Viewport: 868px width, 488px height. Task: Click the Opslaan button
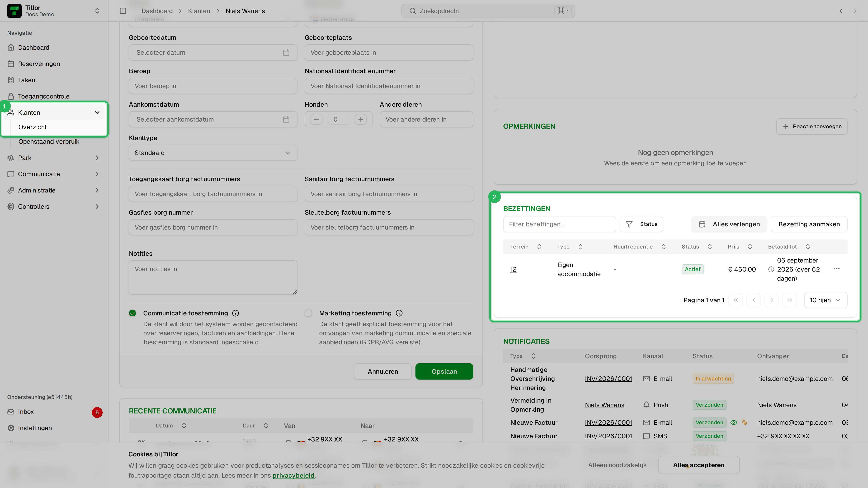(x=444, y=371)
